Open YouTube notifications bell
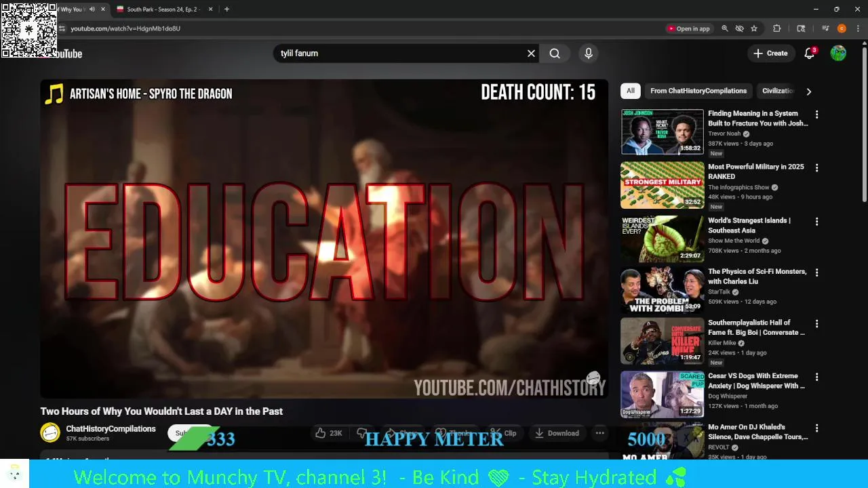Screen dimensions: 868x488 [809, 54]
